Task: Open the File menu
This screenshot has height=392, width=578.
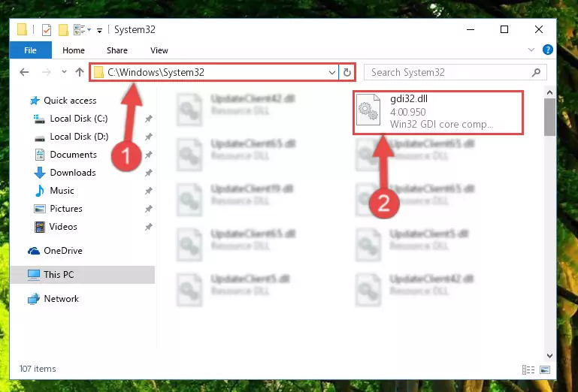Action: pyautogui.click(x=30, y=50)
